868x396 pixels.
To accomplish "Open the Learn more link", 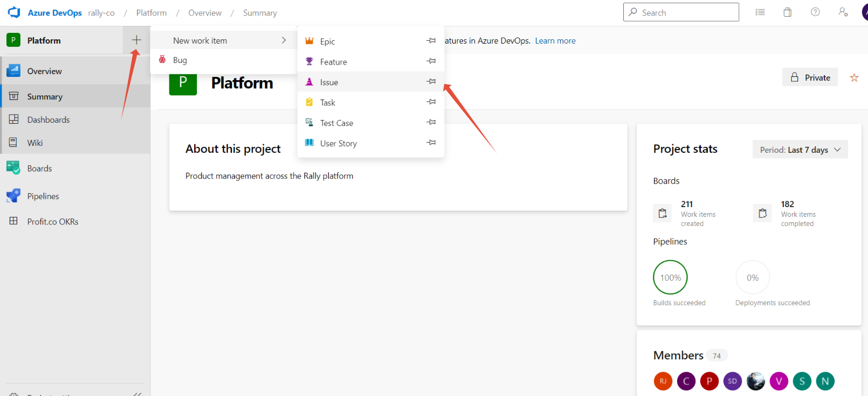I will coord(555,41).
